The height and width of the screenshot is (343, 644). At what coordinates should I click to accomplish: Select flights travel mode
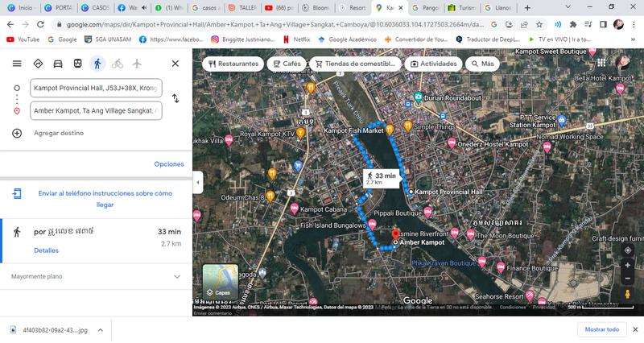(x=137, y=64)
